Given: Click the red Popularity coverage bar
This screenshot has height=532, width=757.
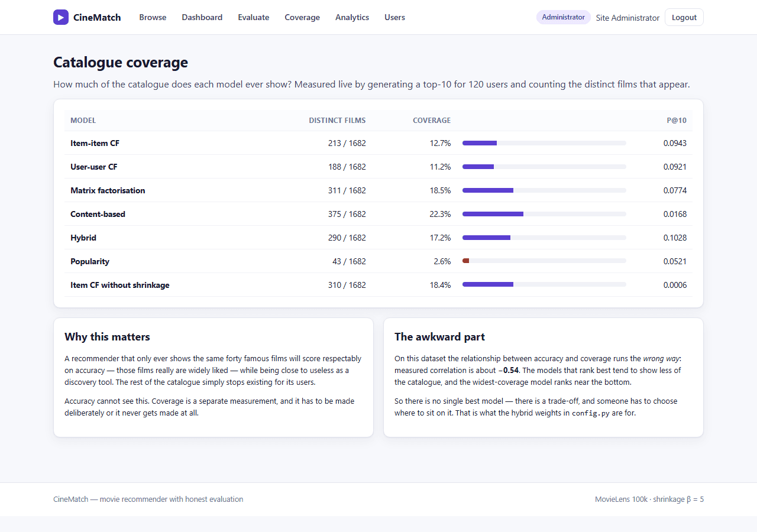Looking at the screenshot, I should [544, 261].
